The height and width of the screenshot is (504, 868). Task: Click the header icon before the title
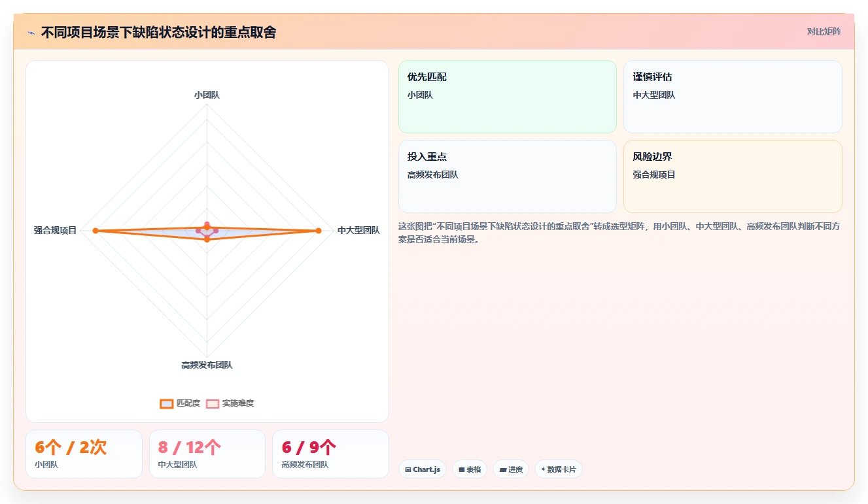click(31, 33)
